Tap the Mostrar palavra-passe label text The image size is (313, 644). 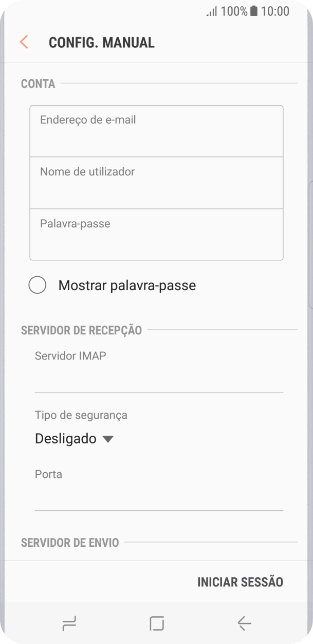127,285
